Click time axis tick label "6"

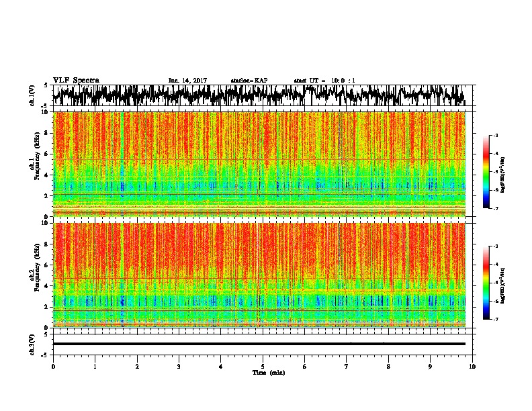[305, 367]
